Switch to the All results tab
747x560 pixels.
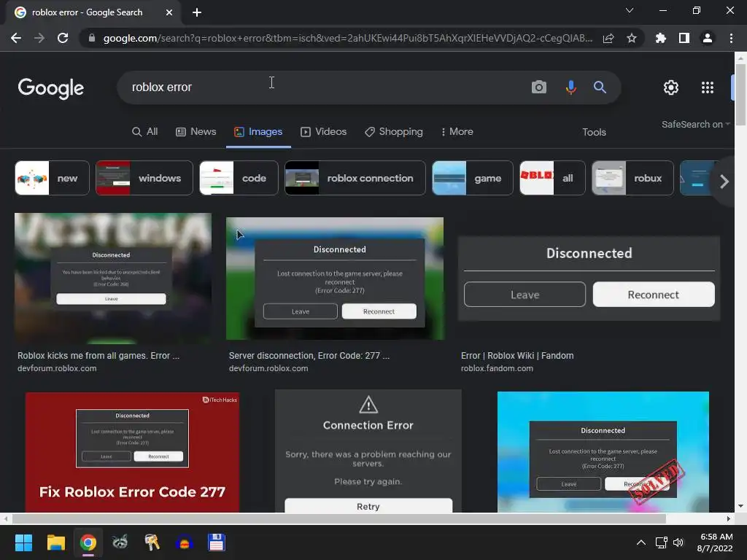click(x=145, y=132)
